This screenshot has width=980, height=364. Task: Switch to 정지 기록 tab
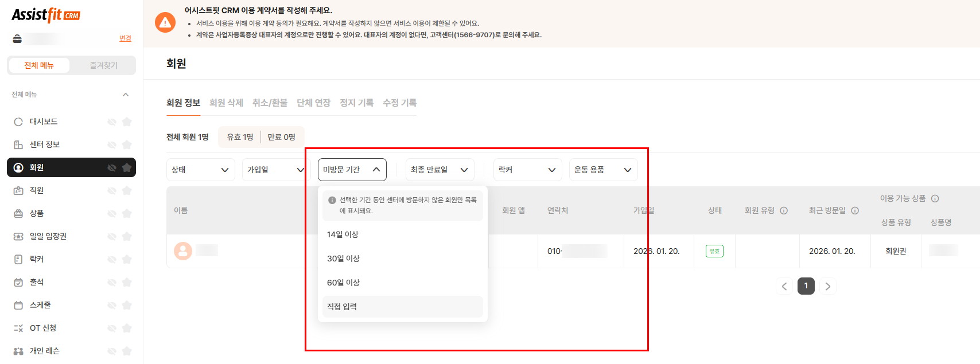(x=356, y=103)
